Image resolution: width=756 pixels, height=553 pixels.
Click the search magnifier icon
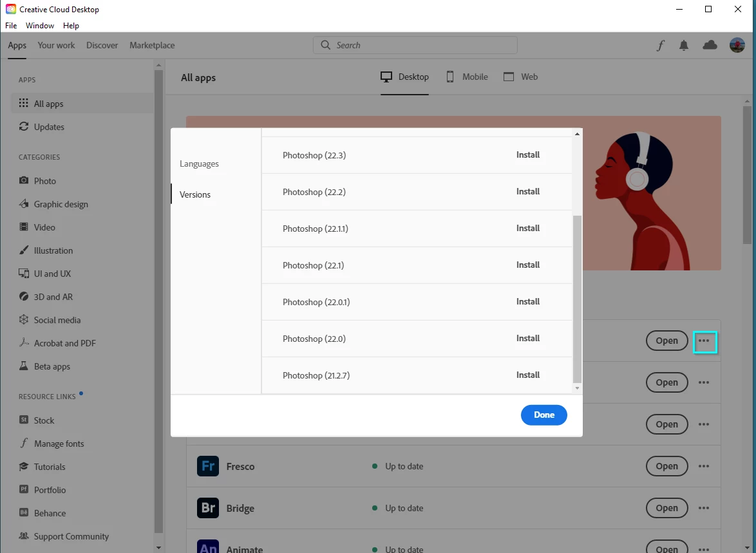pos(326,45)
